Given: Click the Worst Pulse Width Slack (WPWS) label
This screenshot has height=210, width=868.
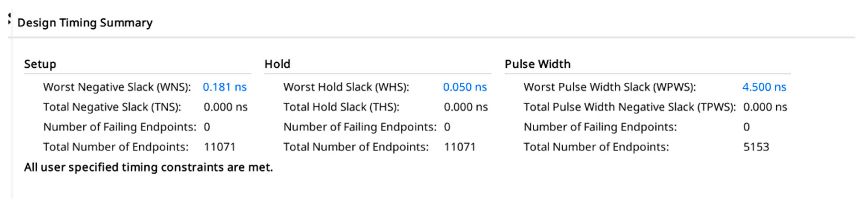Looking at the screenshot, I should (609, 87).
